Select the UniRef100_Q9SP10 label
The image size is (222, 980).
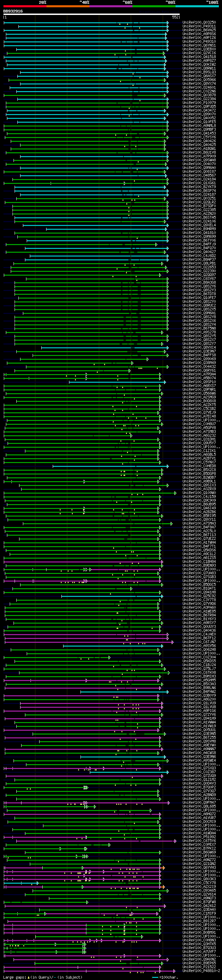[199, 382]
